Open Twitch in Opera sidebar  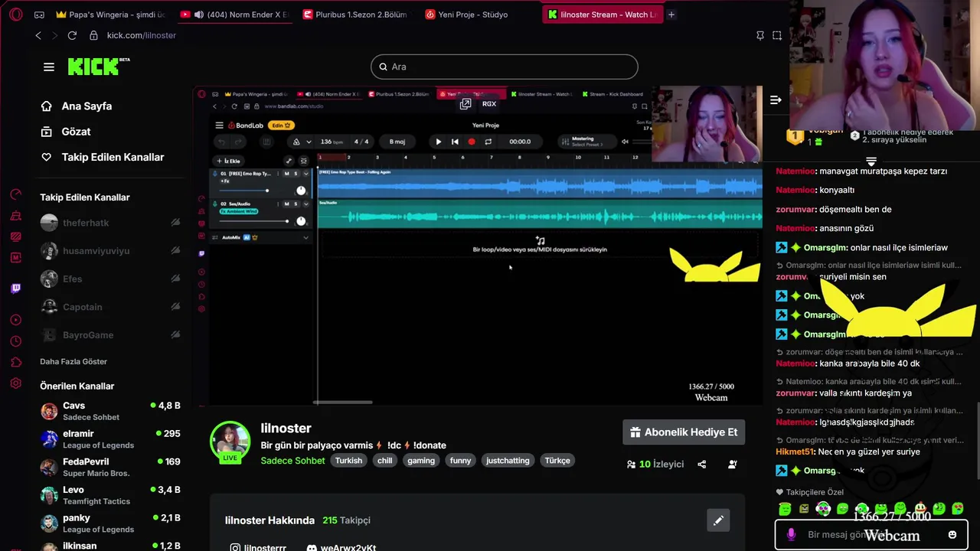(x=16, y=288)
